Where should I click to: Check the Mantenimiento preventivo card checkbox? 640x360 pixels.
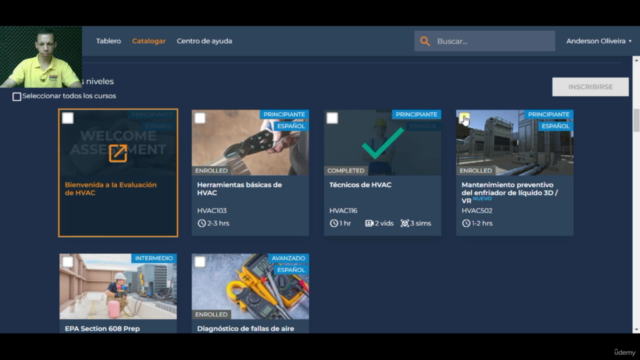click(x=464, y=118)
